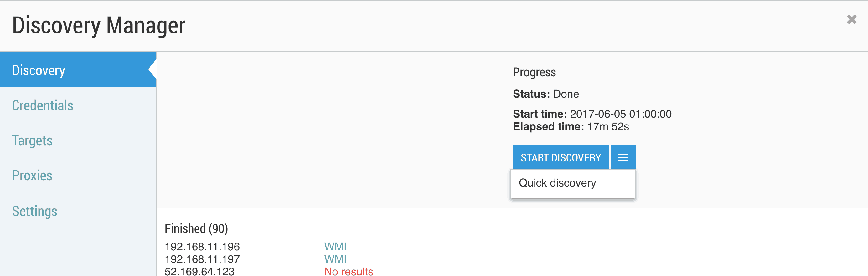
Task: Select IP address 52.169.64.123
Action: [199, 272]
